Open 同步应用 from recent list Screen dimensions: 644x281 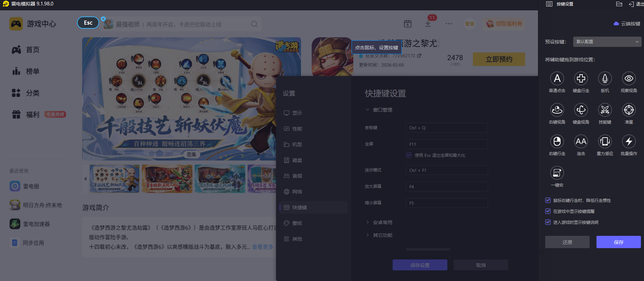[27, 243]
